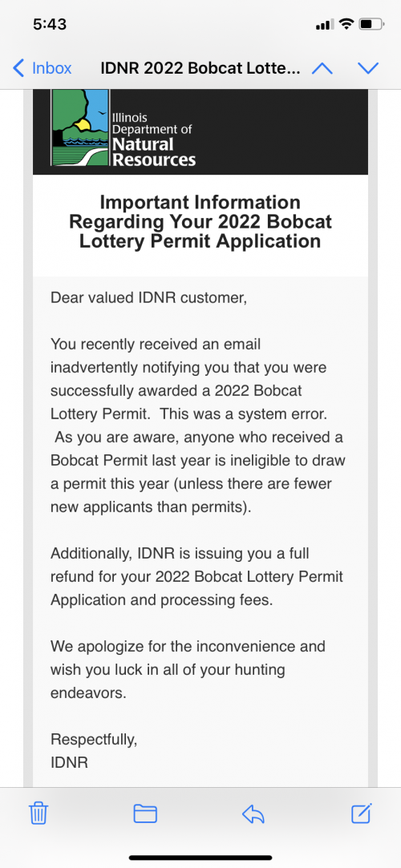Tap the home indicator bar

[200, 858]
